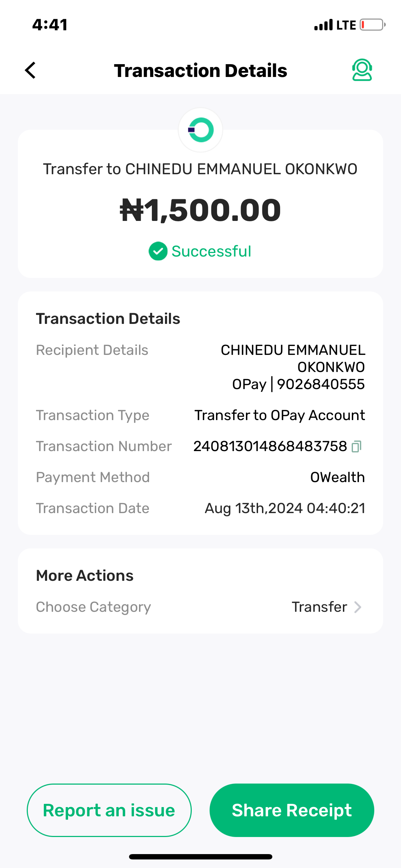The image size is (401, 868).
Task: Tap the OWealth payment method value
Action: tap(337, 477)
